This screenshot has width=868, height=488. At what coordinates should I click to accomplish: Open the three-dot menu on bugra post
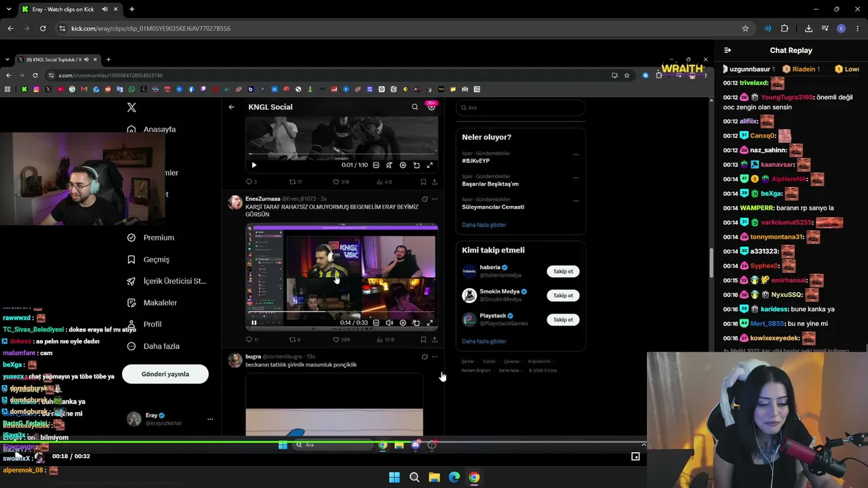pyautogui.click(x=435, y=357)
